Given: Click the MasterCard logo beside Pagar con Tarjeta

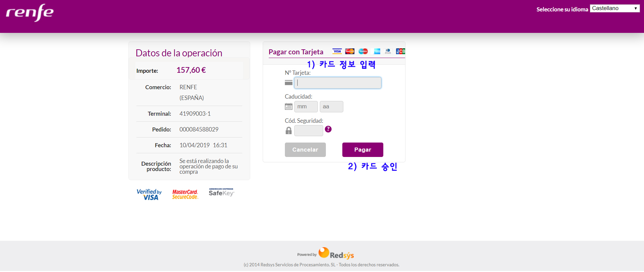Looking at the screenshot, I should point(350,51).
